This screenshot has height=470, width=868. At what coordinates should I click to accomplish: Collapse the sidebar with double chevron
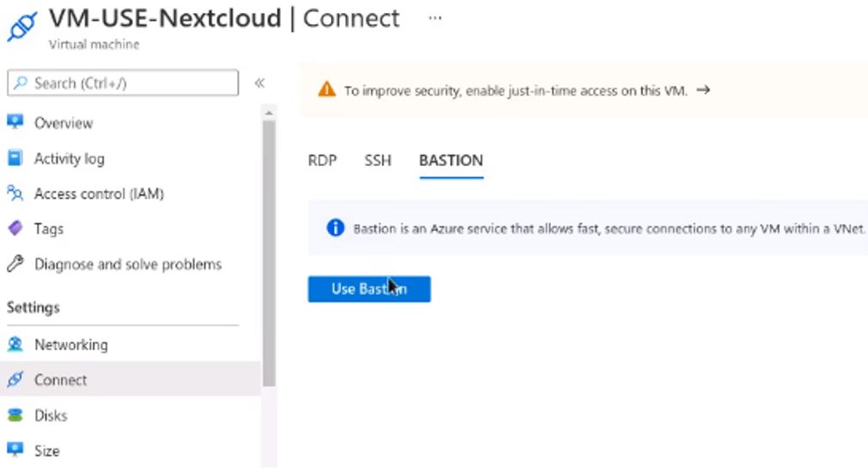tap(259, 83)
